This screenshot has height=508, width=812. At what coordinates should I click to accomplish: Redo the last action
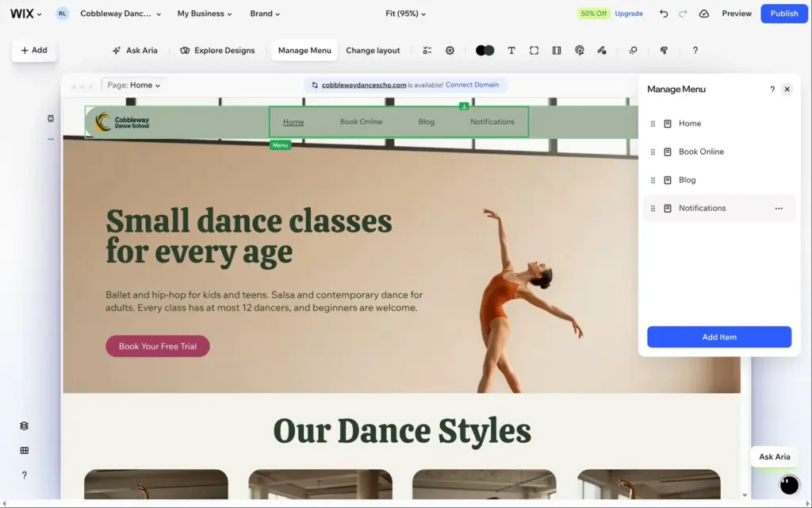(x=683, y=13)
